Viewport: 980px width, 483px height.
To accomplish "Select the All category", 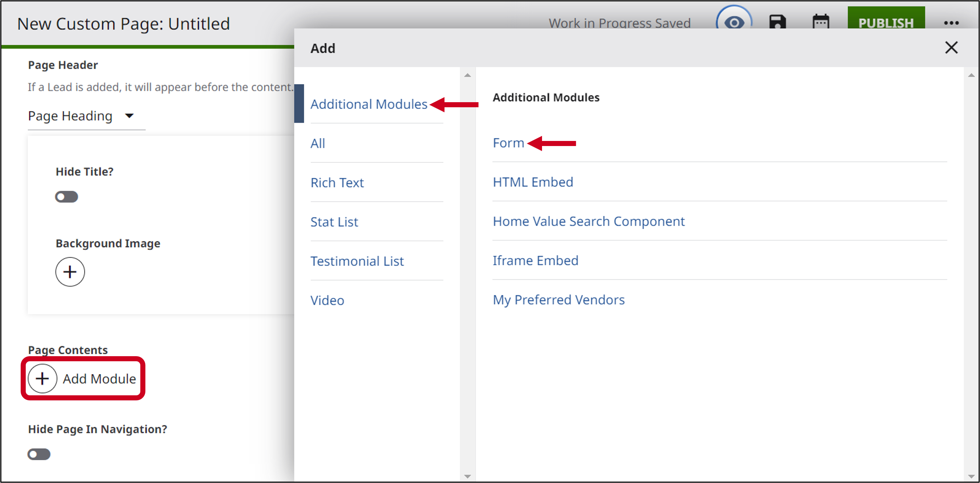I will coord(317,143).
